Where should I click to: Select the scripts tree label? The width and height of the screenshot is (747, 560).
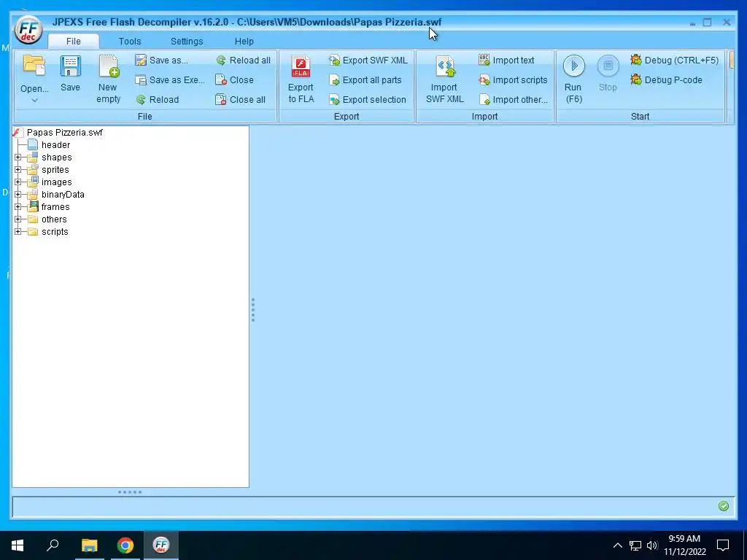(55, 231)
